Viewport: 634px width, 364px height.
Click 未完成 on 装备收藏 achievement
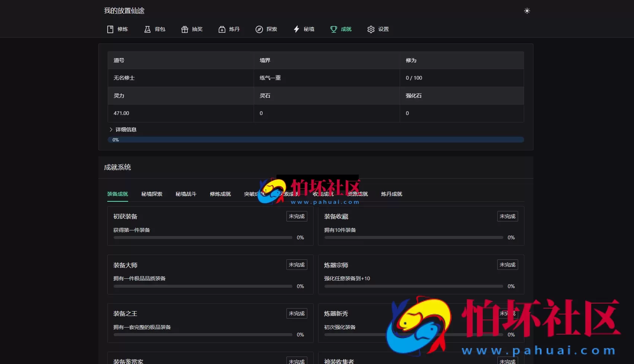507,216
